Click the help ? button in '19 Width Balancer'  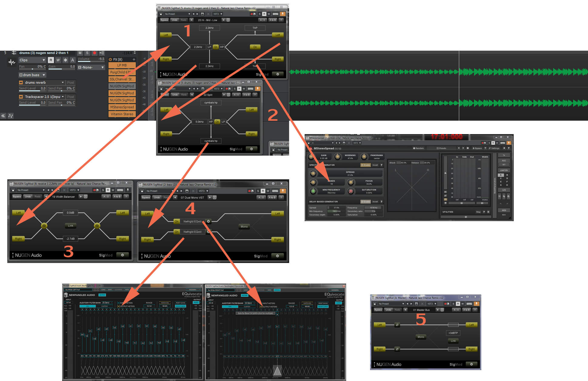pyautogui.click(x=126, y=197)
